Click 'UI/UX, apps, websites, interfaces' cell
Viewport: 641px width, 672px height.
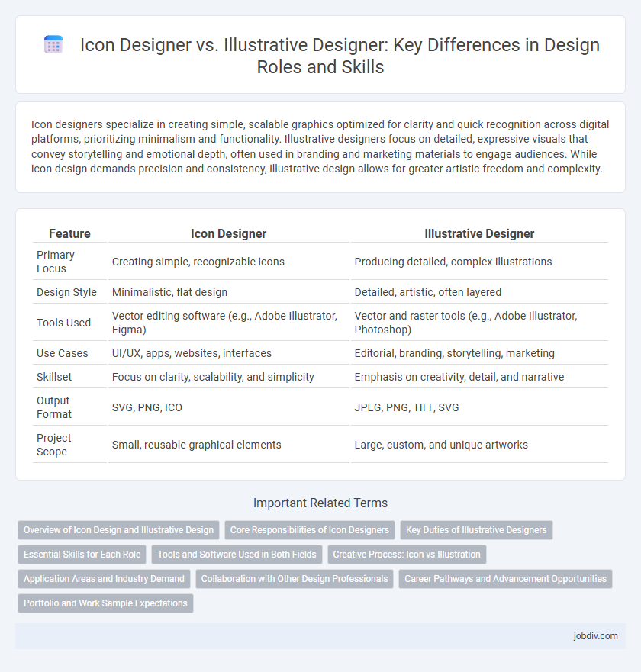click(x=228, y=353)
